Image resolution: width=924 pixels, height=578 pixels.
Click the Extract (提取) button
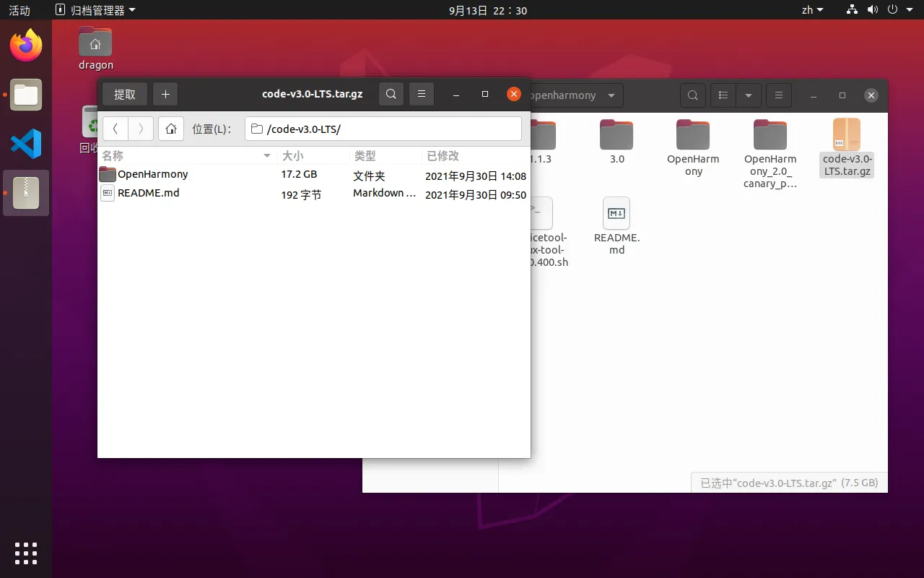pos(125,95)
